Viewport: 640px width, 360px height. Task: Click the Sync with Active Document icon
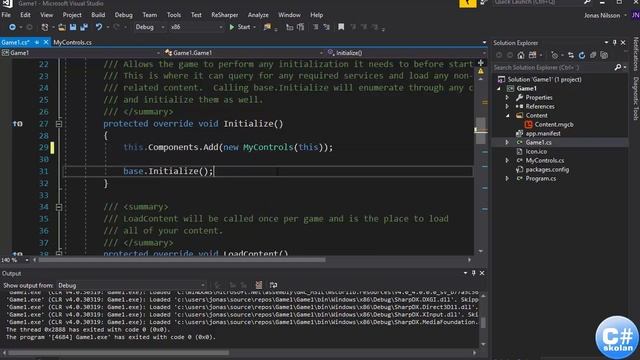571,55
